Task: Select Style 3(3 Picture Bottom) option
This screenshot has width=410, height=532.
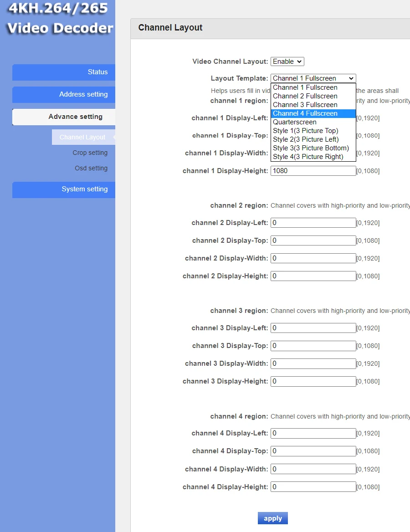Action: pos(313,148)
